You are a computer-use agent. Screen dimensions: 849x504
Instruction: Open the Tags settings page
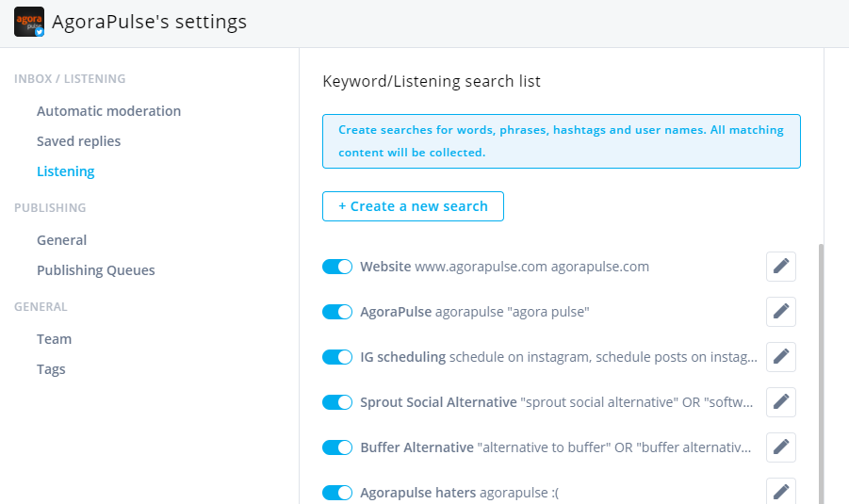point(51,369)
